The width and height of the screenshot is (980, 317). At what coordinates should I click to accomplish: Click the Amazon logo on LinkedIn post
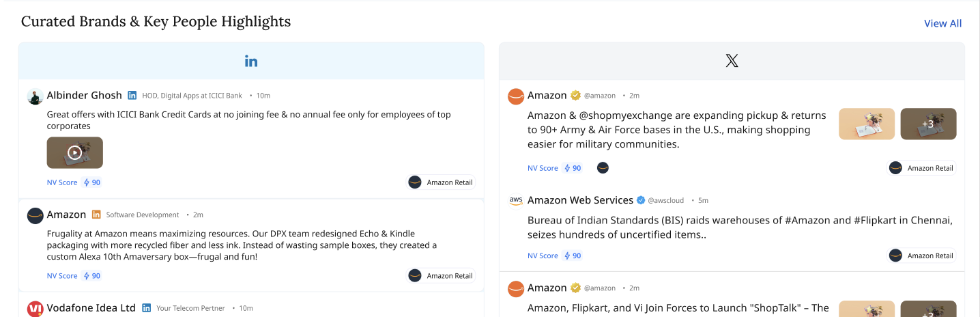pyautogui.click(x=35, y=215)
